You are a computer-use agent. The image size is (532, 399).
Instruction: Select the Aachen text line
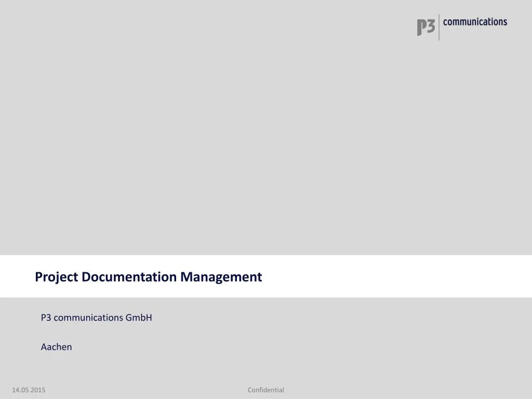[56, 347]
